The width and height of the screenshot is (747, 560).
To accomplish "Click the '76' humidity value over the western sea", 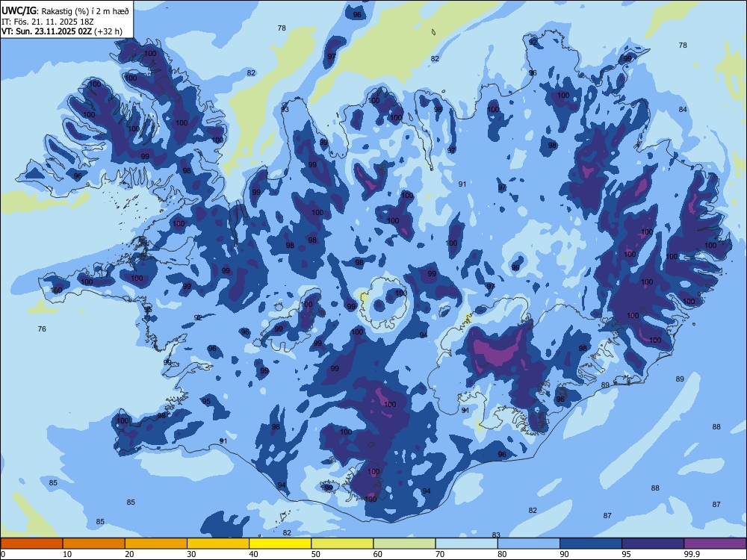I will (x=42, y=329).
